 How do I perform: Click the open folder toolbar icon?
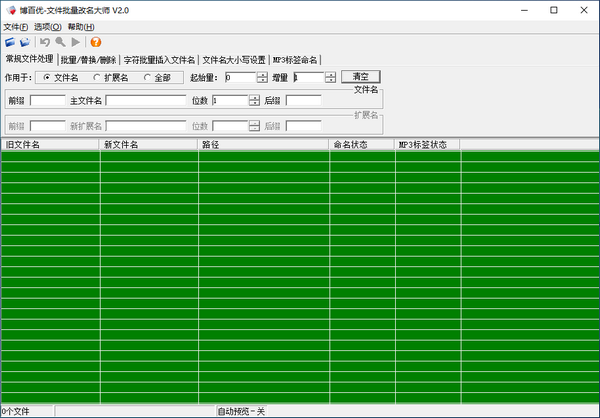click(x=25, y=42)
